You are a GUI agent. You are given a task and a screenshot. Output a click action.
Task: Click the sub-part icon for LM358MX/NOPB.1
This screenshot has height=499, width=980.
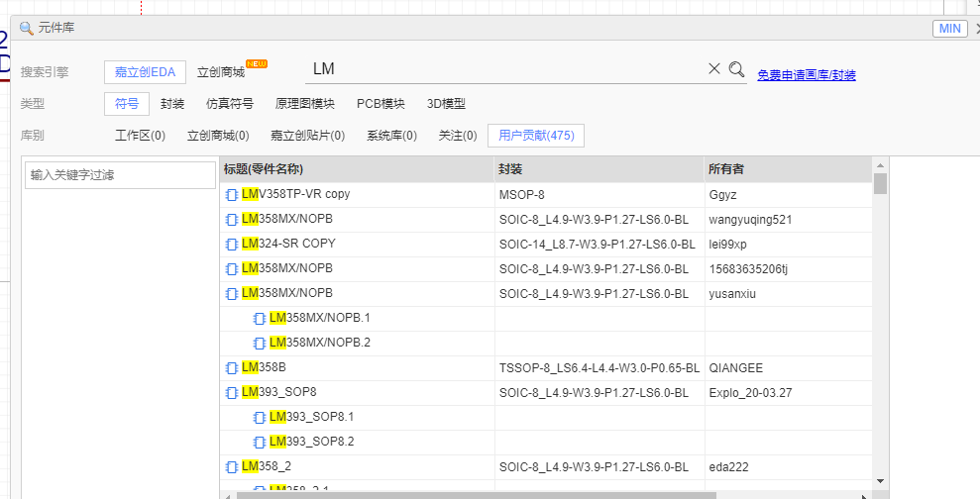(x=260, y=319)
